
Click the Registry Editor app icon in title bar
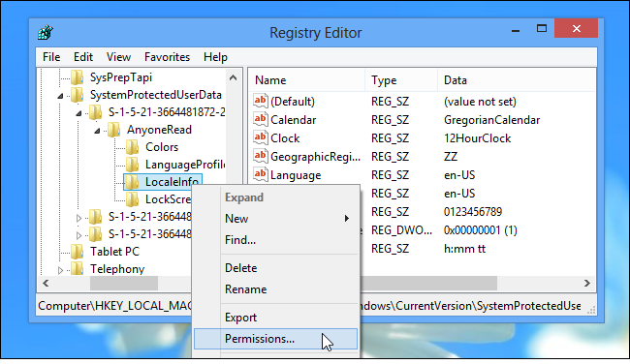pyautogui.click(x=46, y=32)
